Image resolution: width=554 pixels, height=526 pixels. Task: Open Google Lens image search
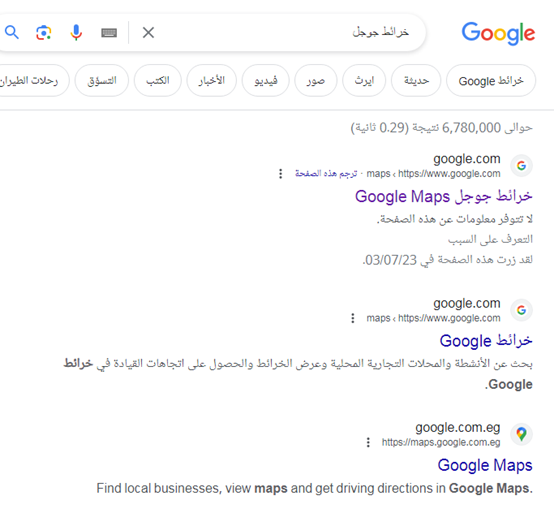[x=44, y=32]
